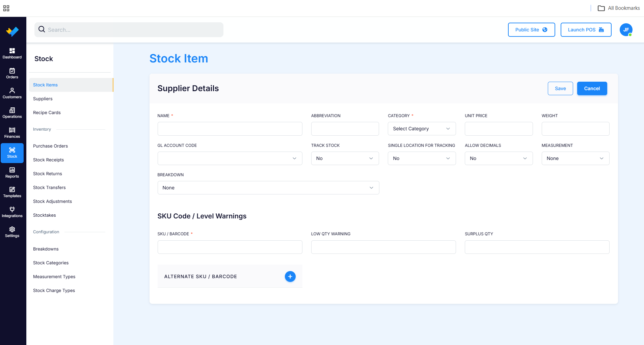Open the browser apps grid icon
The image size is (644, 345).
[x=6, y=8]
